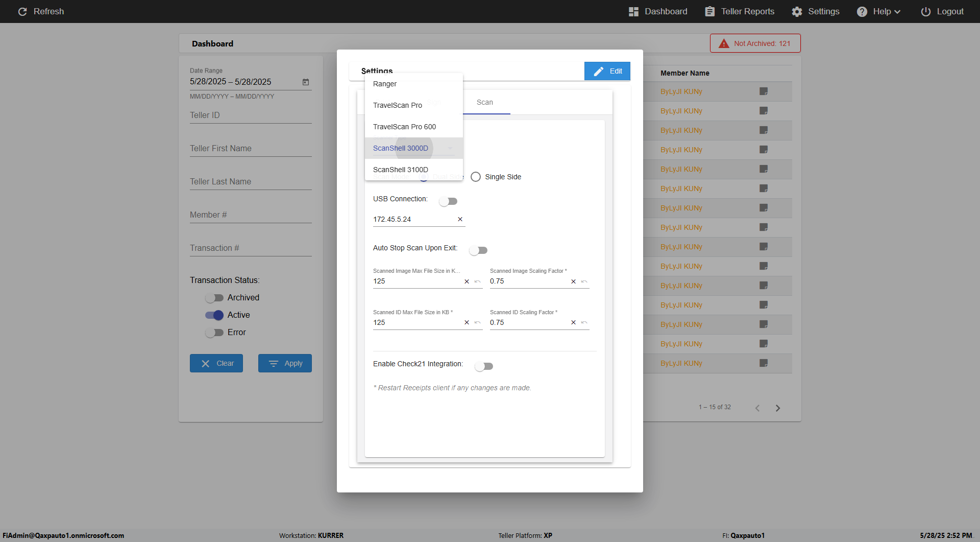
Task: Click 'FI: Qaxpauto1' in status bar
Action: [743, 535]
